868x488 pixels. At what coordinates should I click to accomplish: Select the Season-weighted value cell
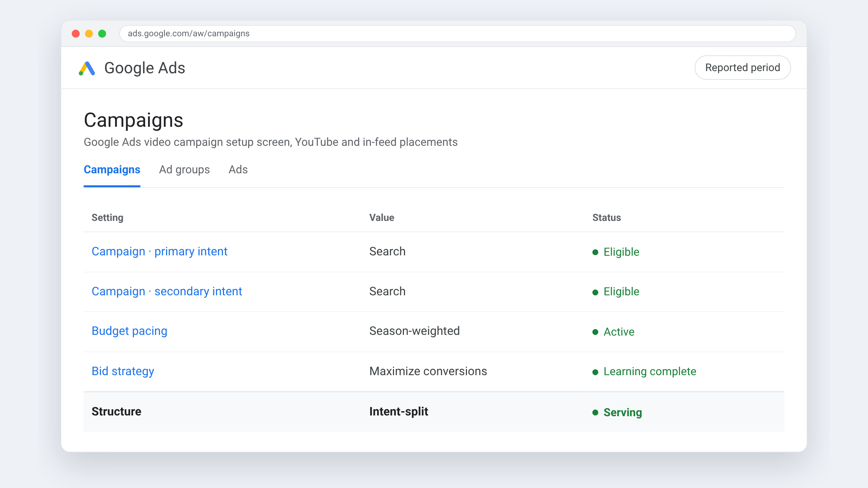tap(415, 331)
